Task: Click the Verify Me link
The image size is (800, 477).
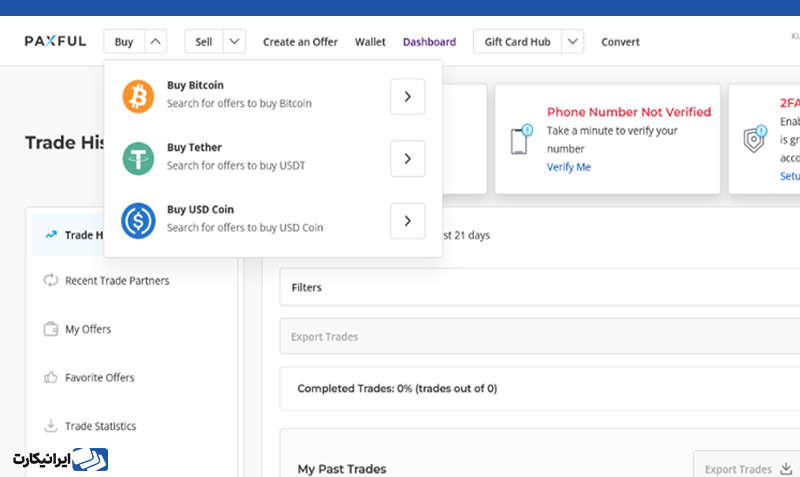Action: click(x=568, y=167)
